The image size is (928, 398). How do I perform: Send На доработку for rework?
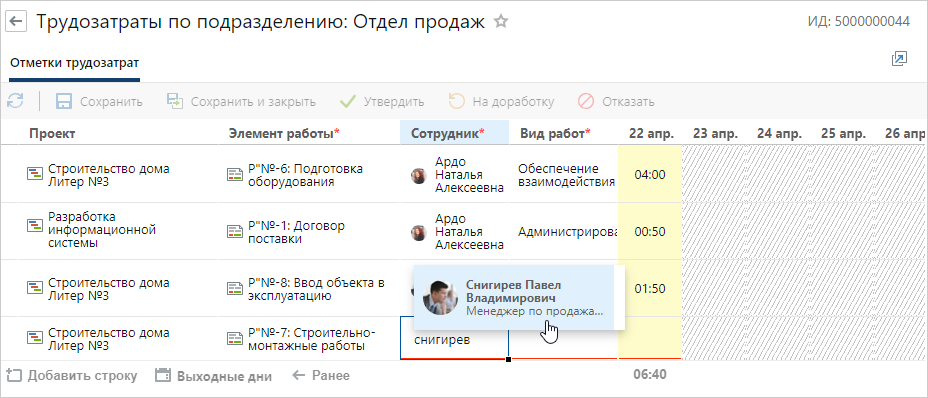[x=501, y=101]
